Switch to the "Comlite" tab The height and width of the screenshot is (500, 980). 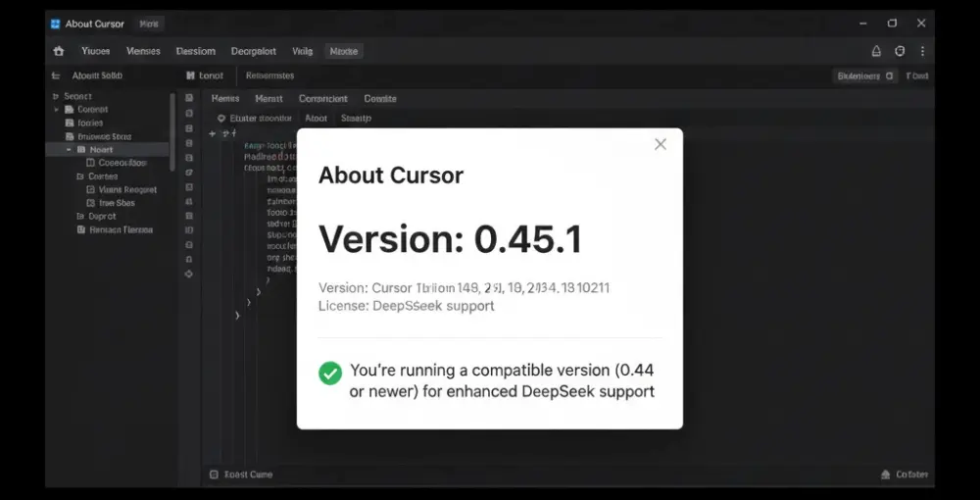point(380,99)
